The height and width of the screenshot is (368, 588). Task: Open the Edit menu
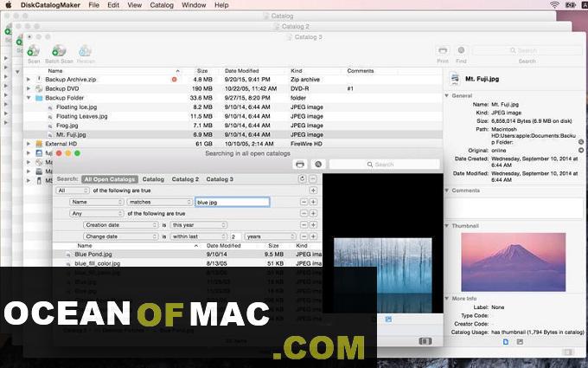[x=113, y=5]
